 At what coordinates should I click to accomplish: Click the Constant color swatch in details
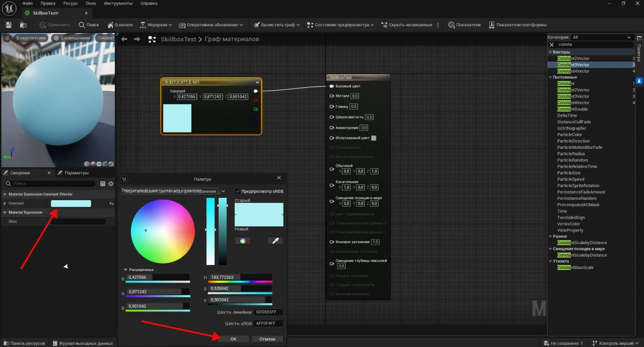point(71,204)
